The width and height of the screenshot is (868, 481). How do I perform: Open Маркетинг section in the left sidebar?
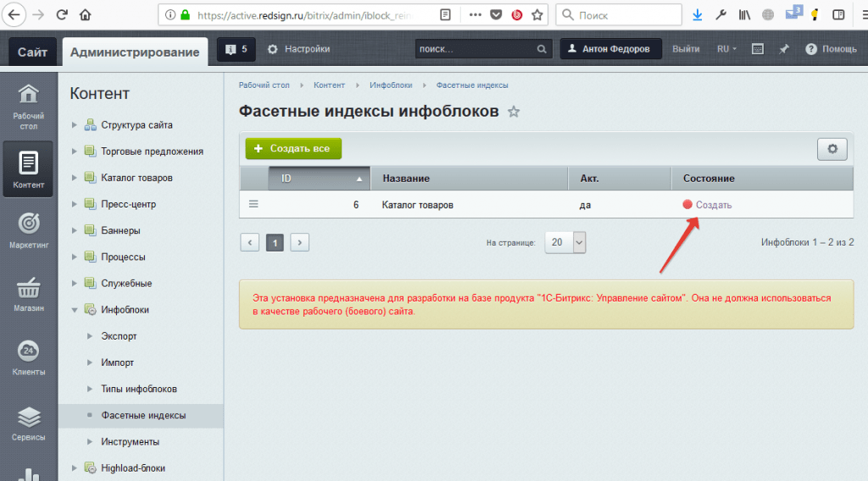pyautogui.click(x=28, y=230)
